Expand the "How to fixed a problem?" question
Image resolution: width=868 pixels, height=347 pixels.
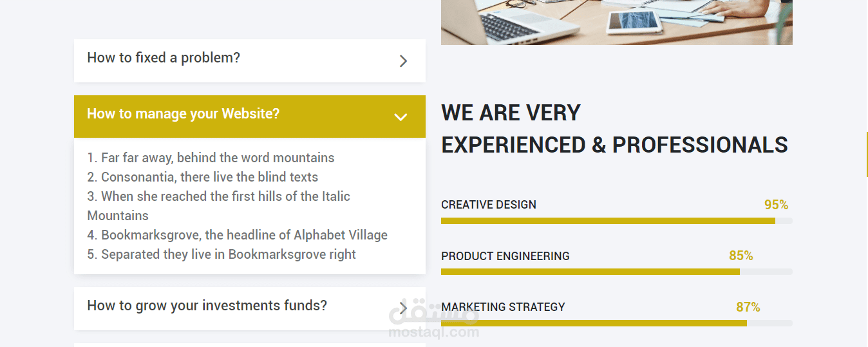[x=164, y=58]
